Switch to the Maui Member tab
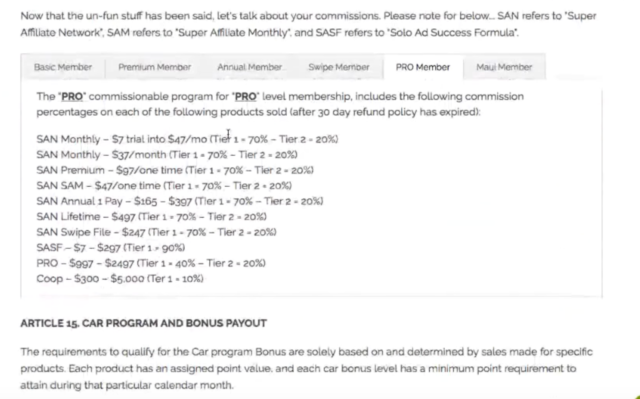This screenshot has height=399, width=640. pos(504,67)
